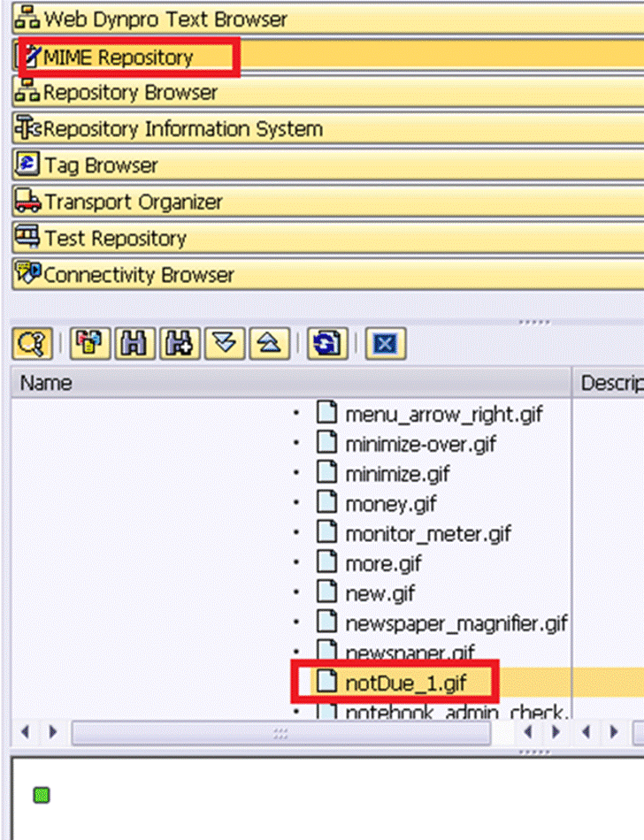Click the Find Next binoculars-plus button
Image resolution: width=644 pixels, height=840 pixels.
(x=180, y=343)
